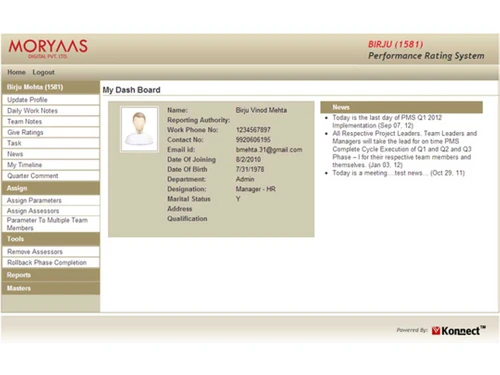This screenshot has width=500, height=375.
Task: Open News in the sidebar menu
Action: click(51, 154)
